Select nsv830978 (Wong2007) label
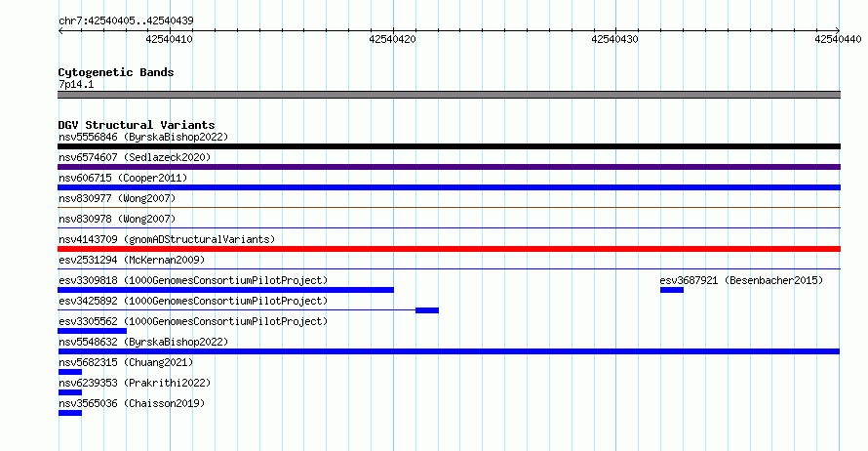 point(117,219)
